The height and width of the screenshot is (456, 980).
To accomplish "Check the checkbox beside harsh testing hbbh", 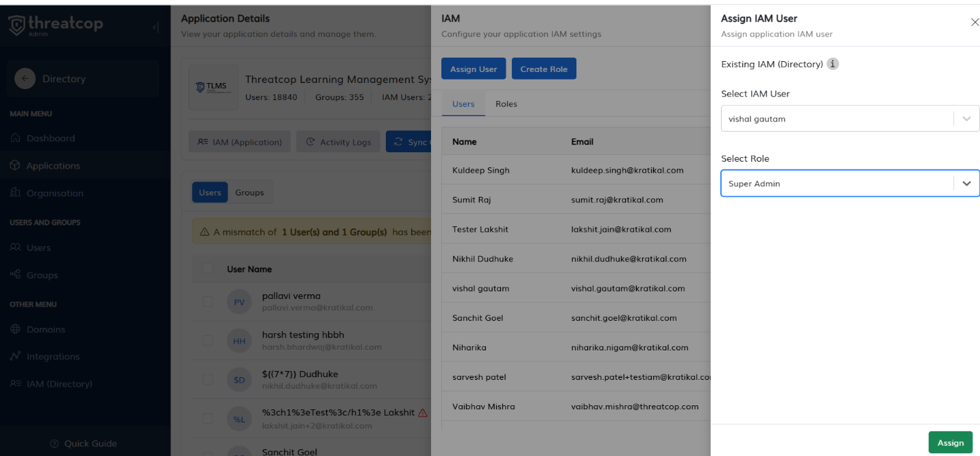I will point(208,340).
